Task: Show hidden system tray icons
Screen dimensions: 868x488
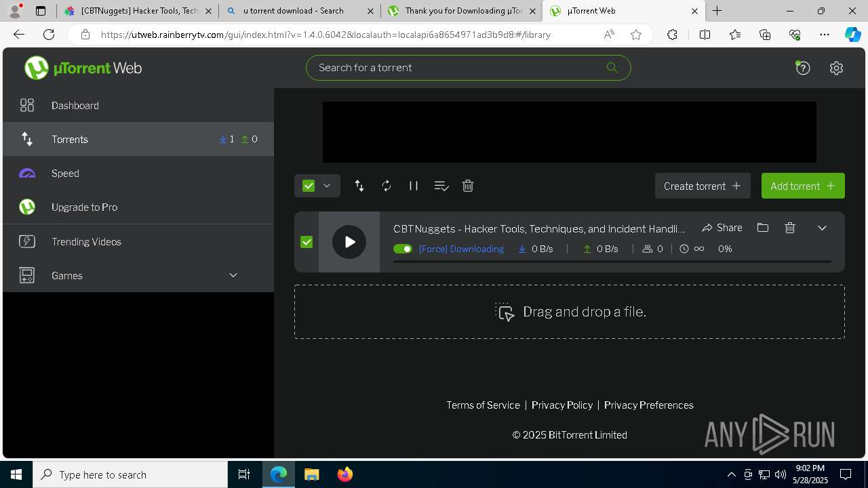Action: point(731,474)
